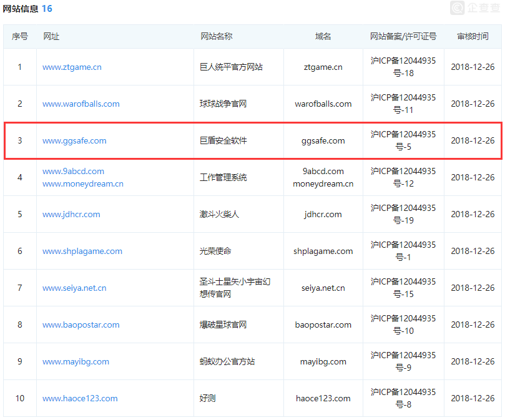Visit the www.baopostar.com link

click(81, 325)
